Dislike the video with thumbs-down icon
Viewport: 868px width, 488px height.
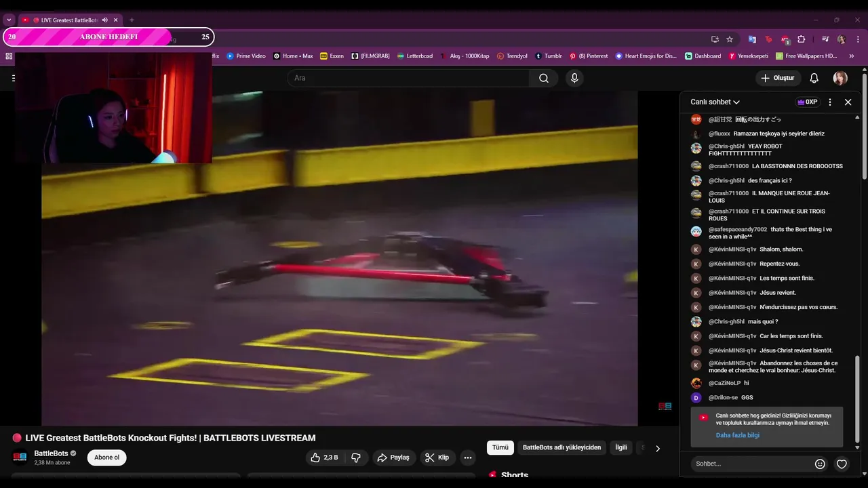click(356, 457)
